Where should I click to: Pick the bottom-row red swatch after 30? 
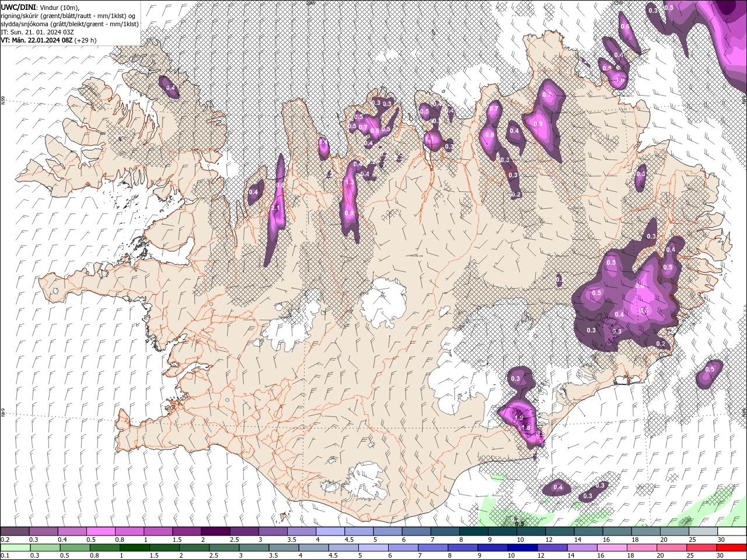tap(731, 548)
